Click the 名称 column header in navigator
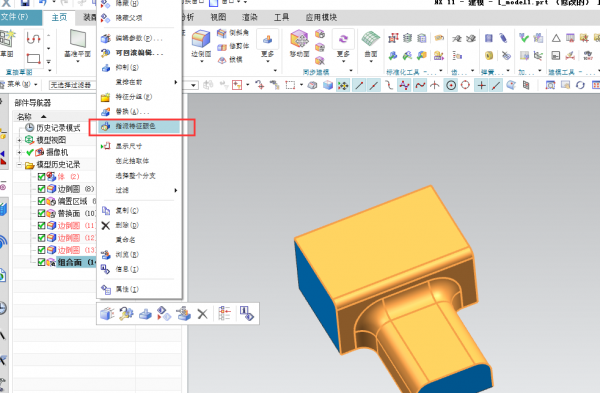Screen dimensions: 600x393 (24, 117)
